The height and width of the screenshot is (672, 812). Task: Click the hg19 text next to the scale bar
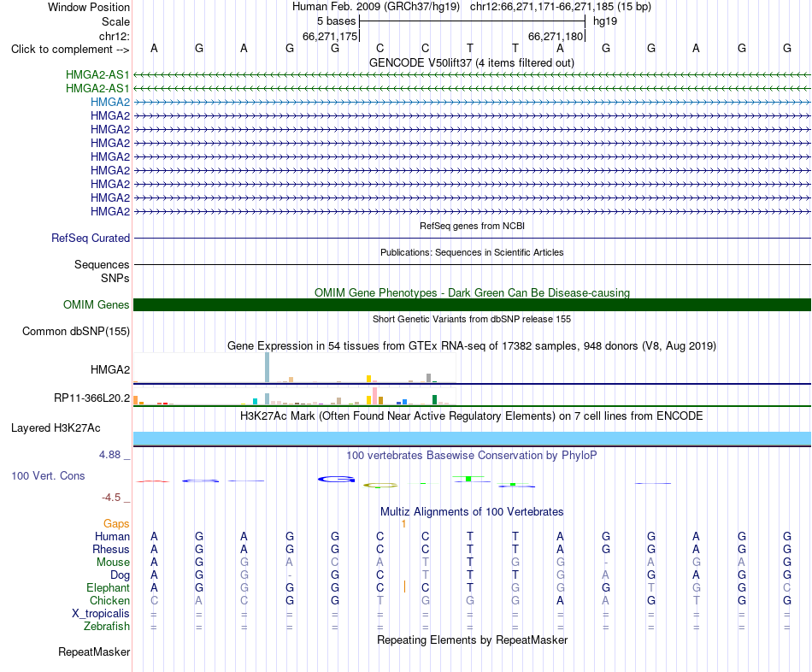click(605, 21)
